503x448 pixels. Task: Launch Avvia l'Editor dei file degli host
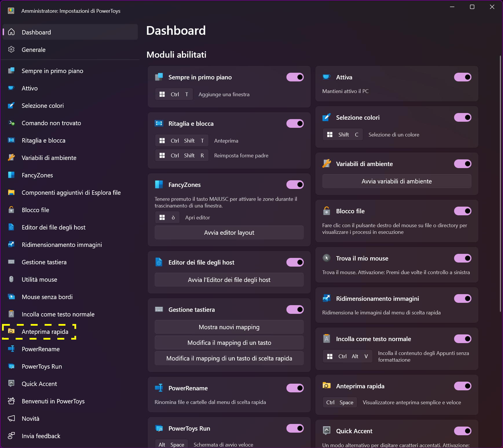229,280
